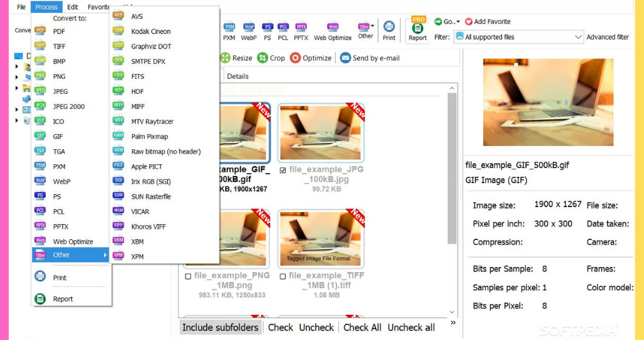Click the PXM toolbar button
The height and width of the screenshot is (340, 644).
coord(229,31)
